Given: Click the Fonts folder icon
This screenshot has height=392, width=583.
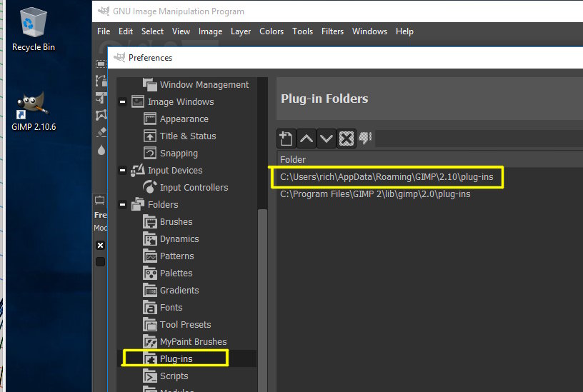Looking at the screenshot, I should [x=150, y=307].
